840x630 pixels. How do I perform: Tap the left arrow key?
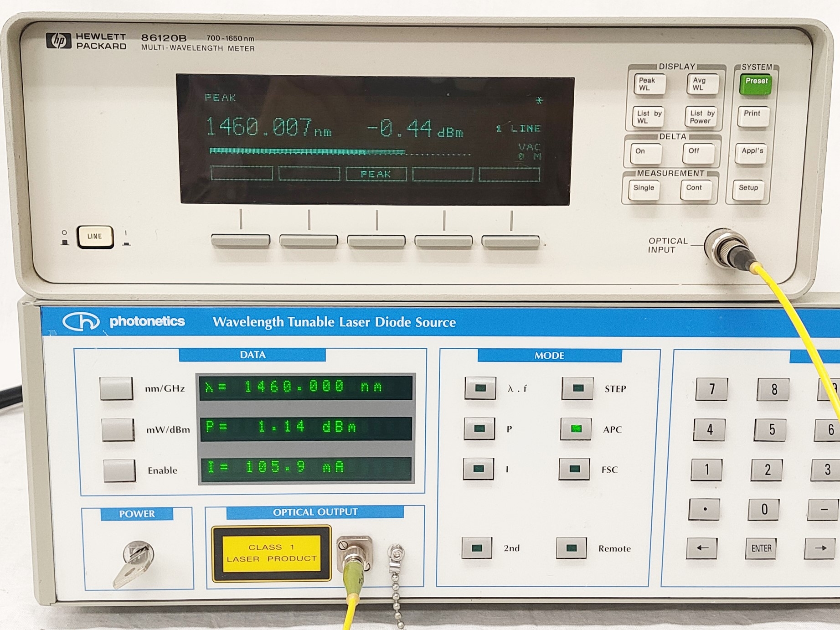pyautogui.click(x=702, y=548)
